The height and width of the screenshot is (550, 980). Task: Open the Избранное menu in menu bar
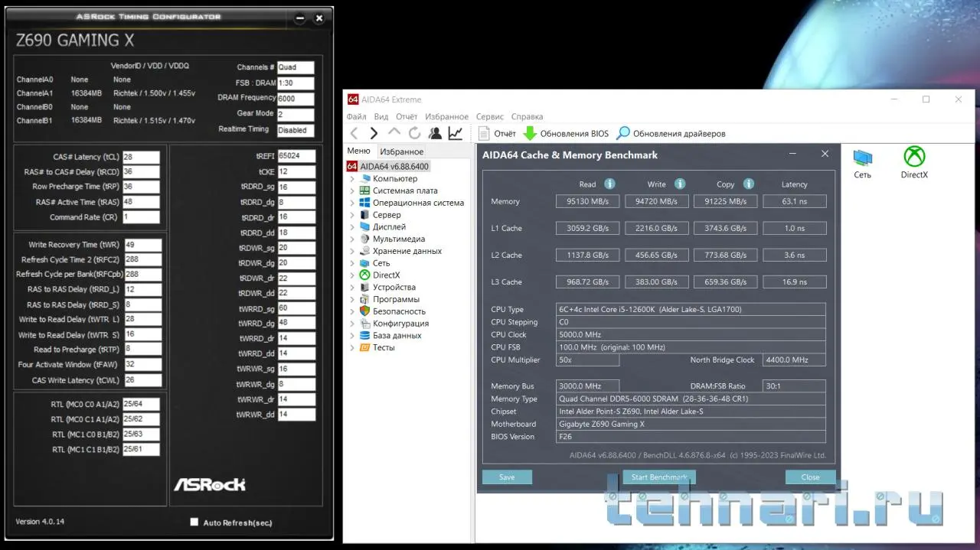[446, 116]
